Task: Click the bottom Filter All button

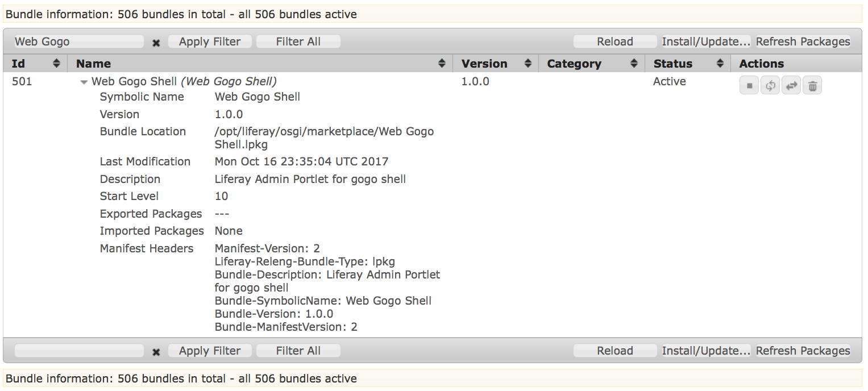Action: tap(298, 351)
